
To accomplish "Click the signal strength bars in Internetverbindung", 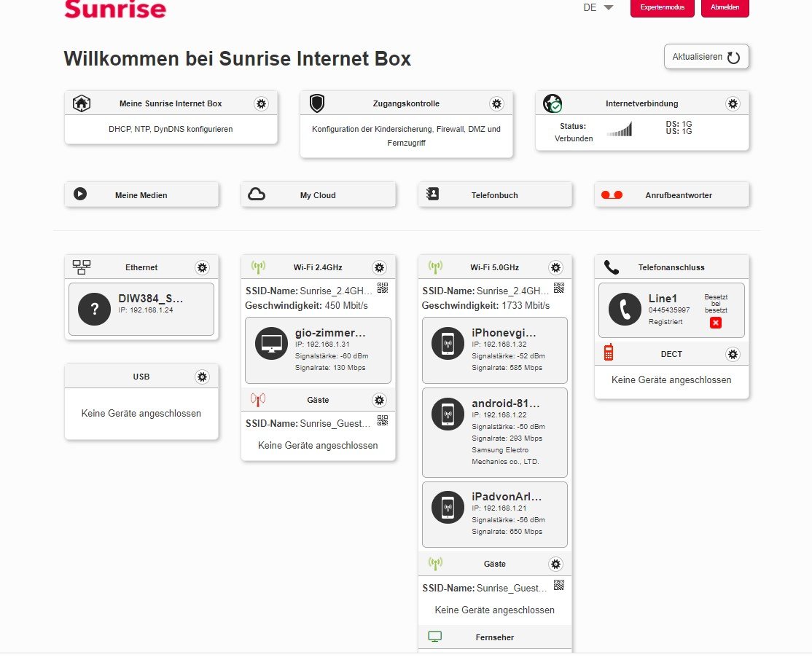I will pos(620,130).
